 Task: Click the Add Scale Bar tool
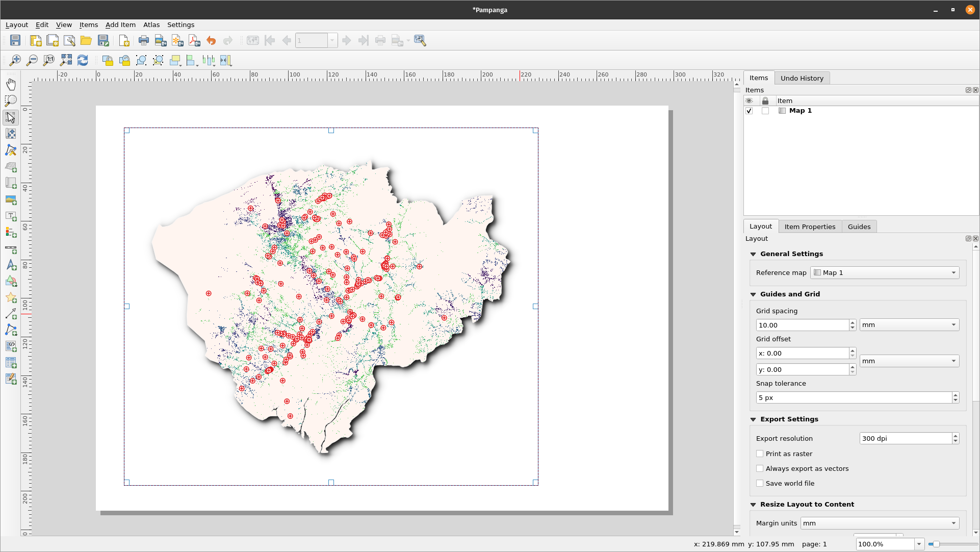click(11, 249)
